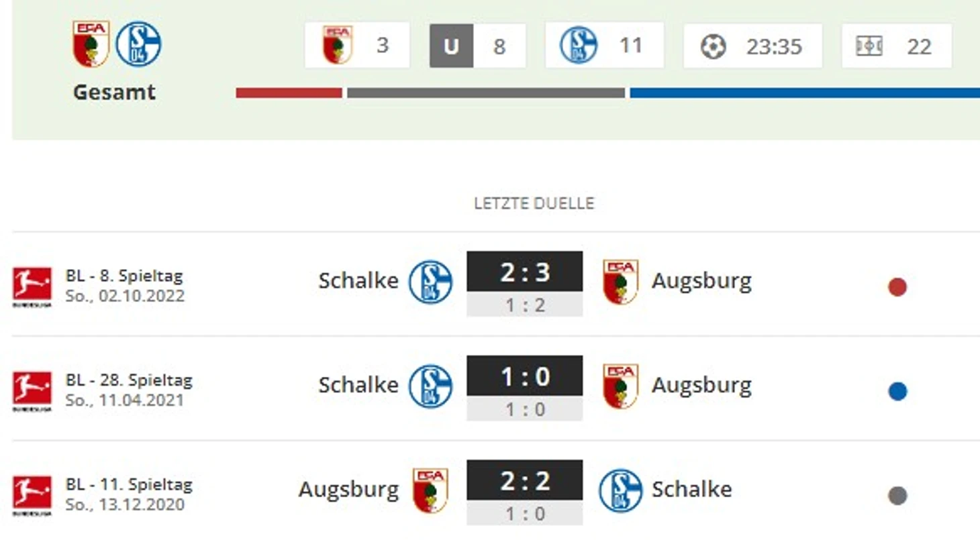This screenshot has width=980, height=540.
Task: Click the Schalke team name in the 8. Spieltag row
Action: click(x=358, y=280)
